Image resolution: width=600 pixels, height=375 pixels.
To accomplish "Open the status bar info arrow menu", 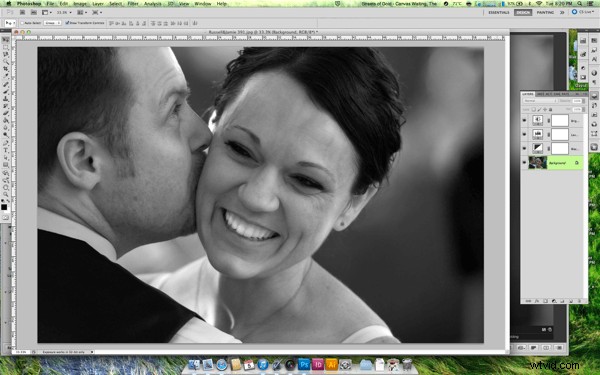I will (x=92, y=352).
